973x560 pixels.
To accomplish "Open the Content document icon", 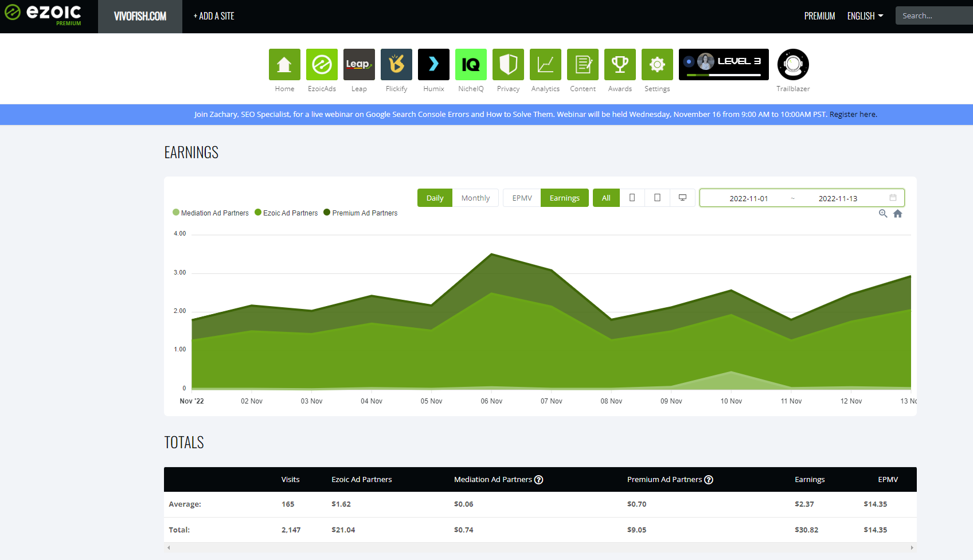I will 583,64.
